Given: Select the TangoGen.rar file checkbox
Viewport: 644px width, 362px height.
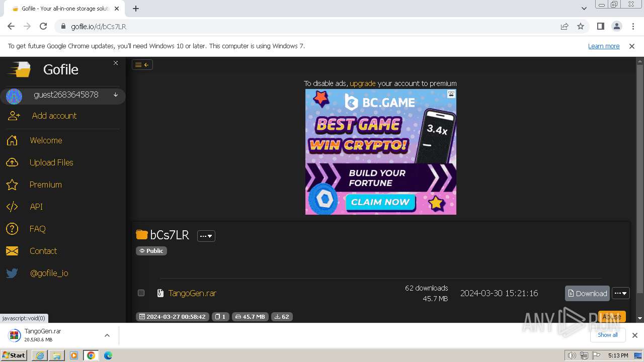Looking at the screenshot, I should tap(141, 293).
